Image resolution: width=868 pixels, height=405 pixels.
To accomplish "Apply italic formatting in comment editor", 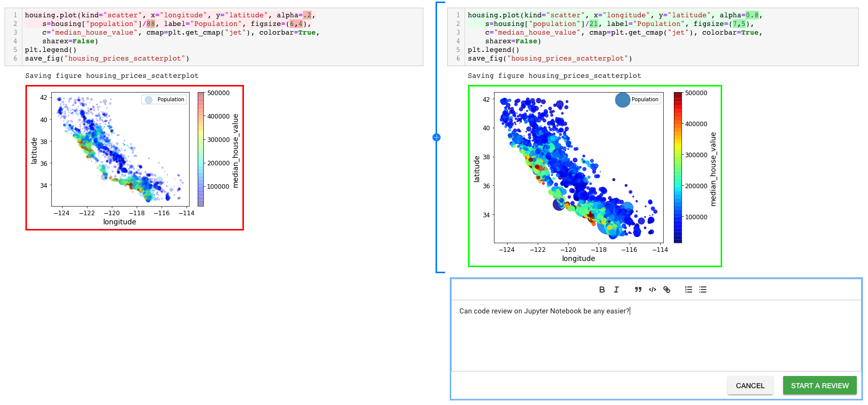I will pyautogui.click(x=616, y=290).
